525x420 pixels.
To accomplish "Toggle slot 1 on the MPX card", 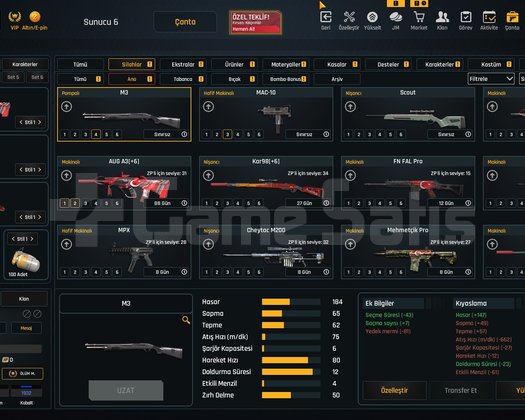I will coord(65,272).
